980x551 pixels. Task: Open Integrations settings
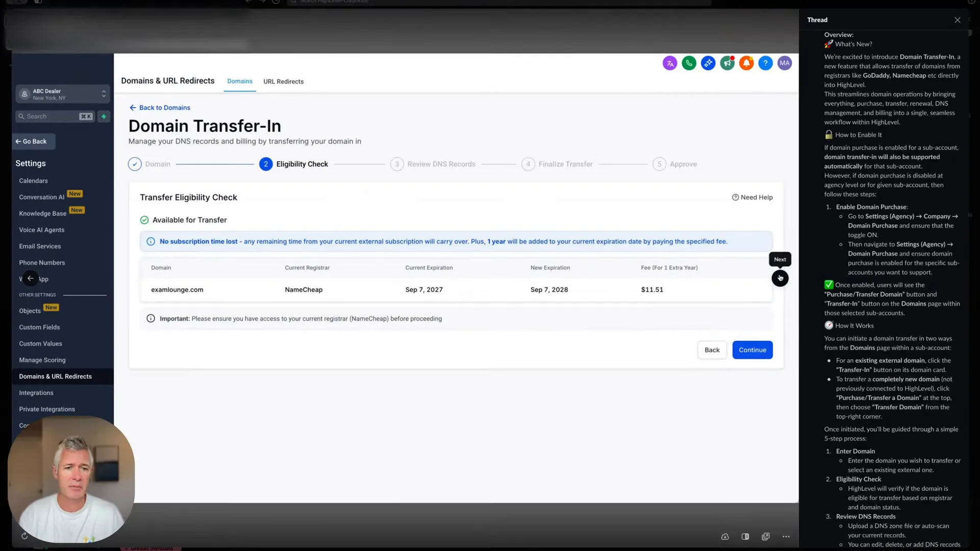(x=36, y=393)
